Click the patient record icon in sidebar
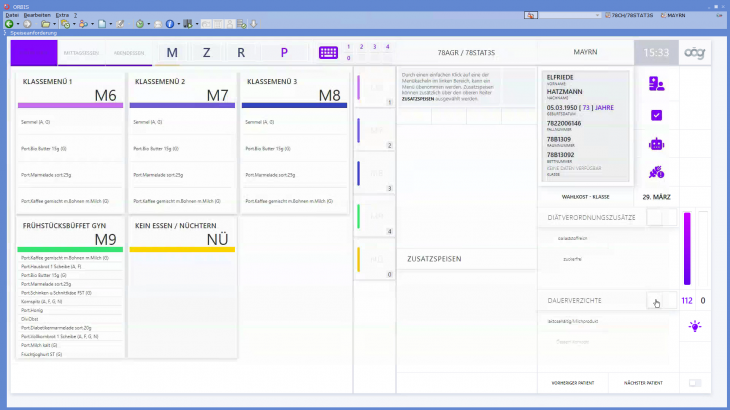Image resolution: width=730 pixels, height=410 pixels. [656, 84]
